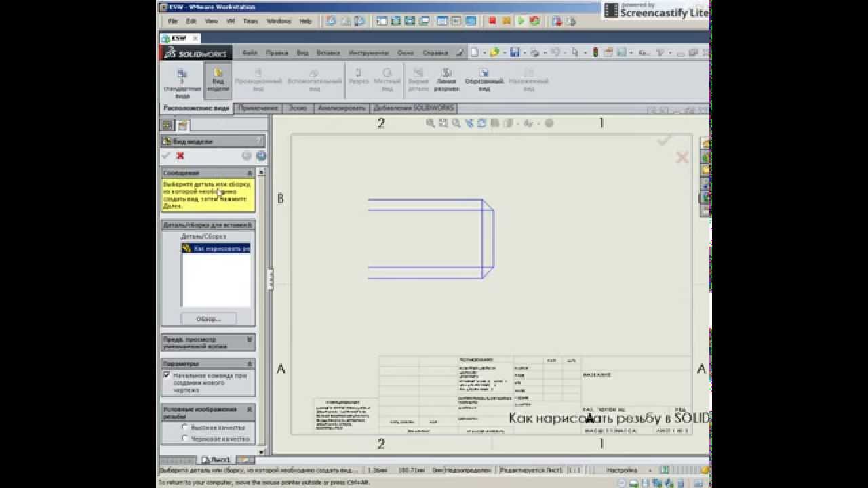Viewport: 868px width, 488px height.
Task: Click the Reset VM icon in VMware toolbar
Action: click(534, 21)
